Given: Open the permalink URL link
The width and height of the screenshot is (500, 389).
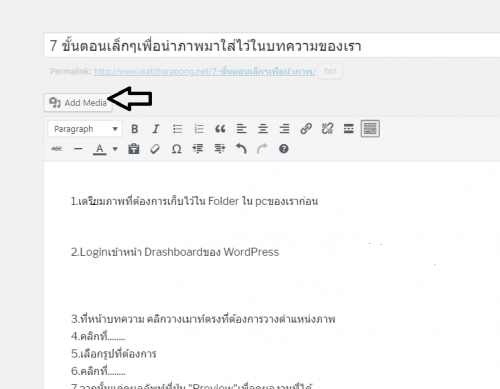Looking at the screenshot, I should pos(205,71).
